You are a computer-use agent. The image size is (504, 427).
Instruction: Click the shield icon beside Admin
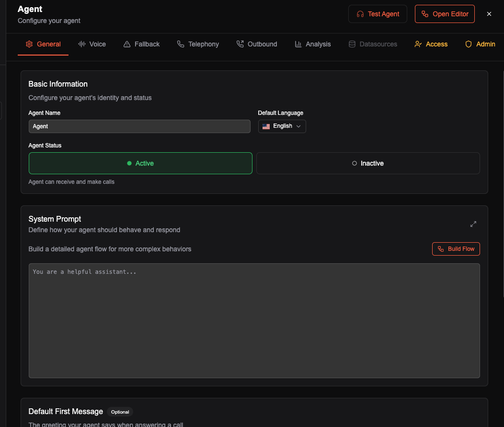tap(469, 44)
